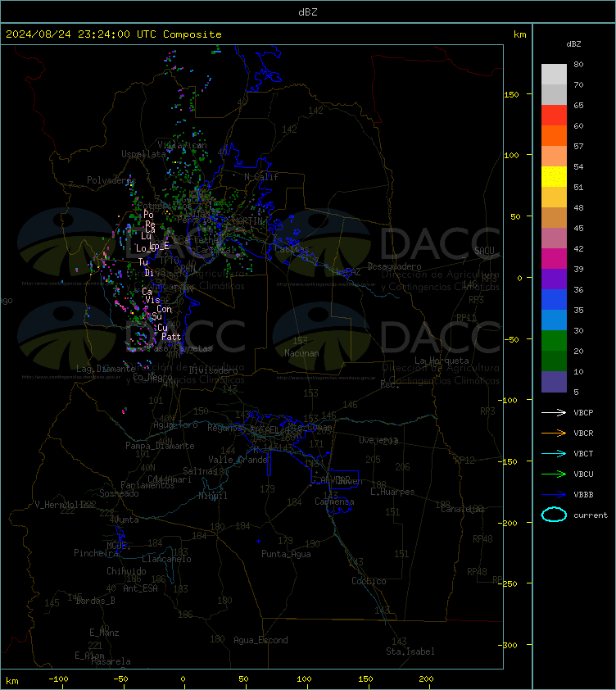Click the 'VBCR' legend label
Viewport: 616px width, 690px height.
click(x=583, y=433)
